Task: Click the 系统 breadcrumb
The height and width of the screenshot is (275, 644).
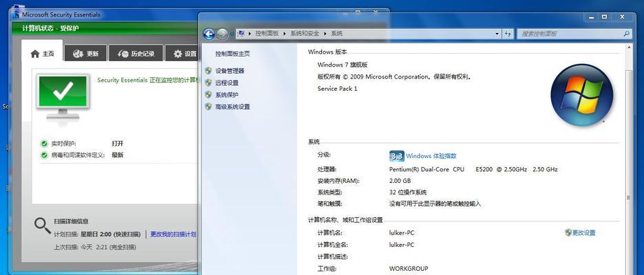Action: (336, 34)
